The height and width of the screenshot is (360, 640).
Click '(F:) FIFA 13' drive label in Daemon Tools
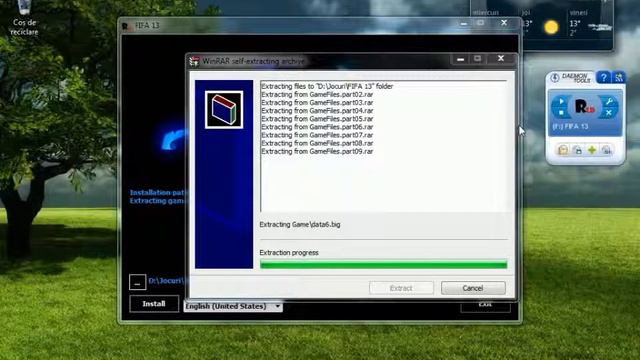click(570, 127)
